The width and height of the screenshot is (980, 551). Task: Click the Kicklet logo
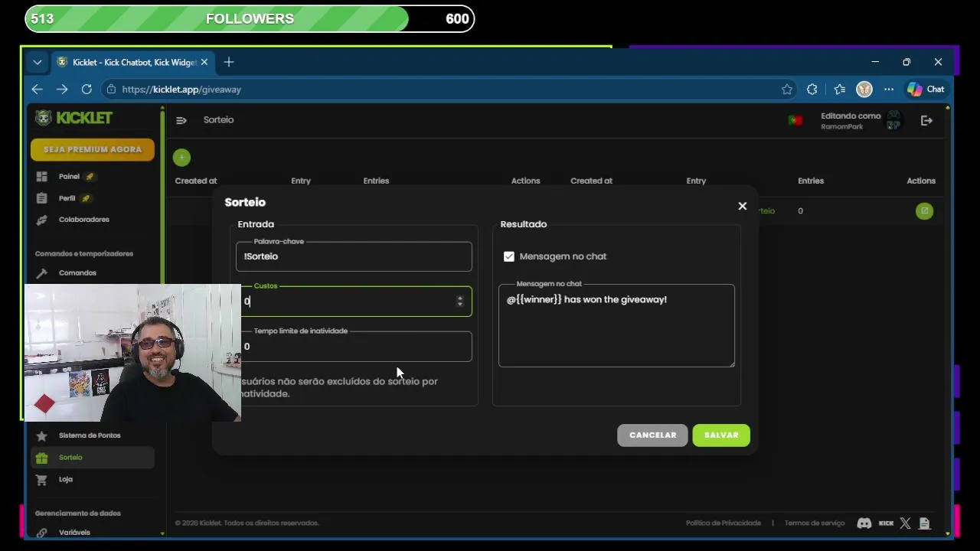74,118
